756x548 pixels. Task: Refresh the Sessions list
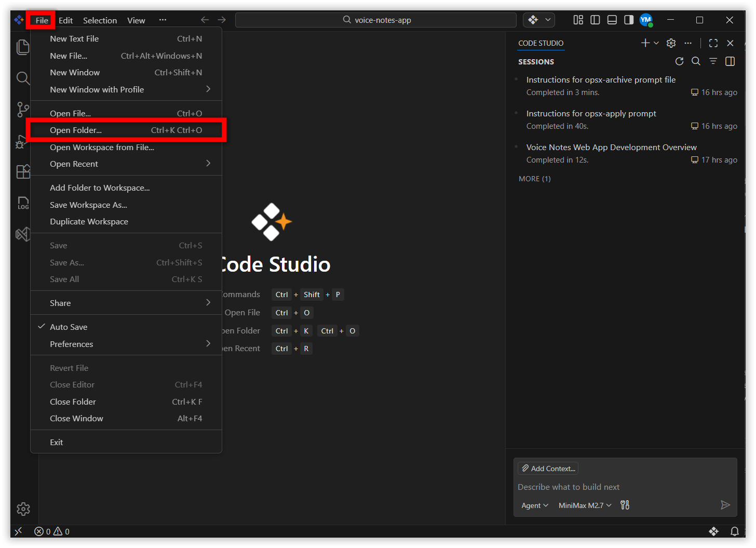(679, 61)
